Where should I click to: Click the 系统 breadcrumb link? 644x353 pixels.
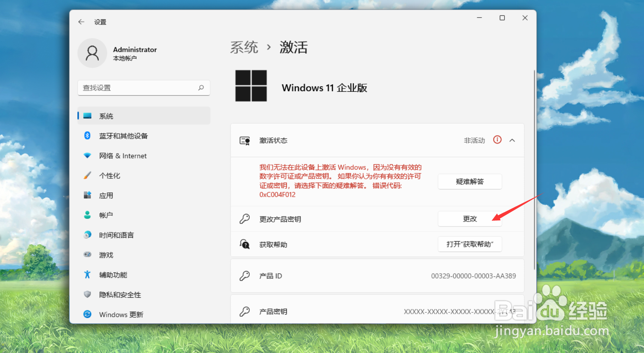[x=244, y=47]
